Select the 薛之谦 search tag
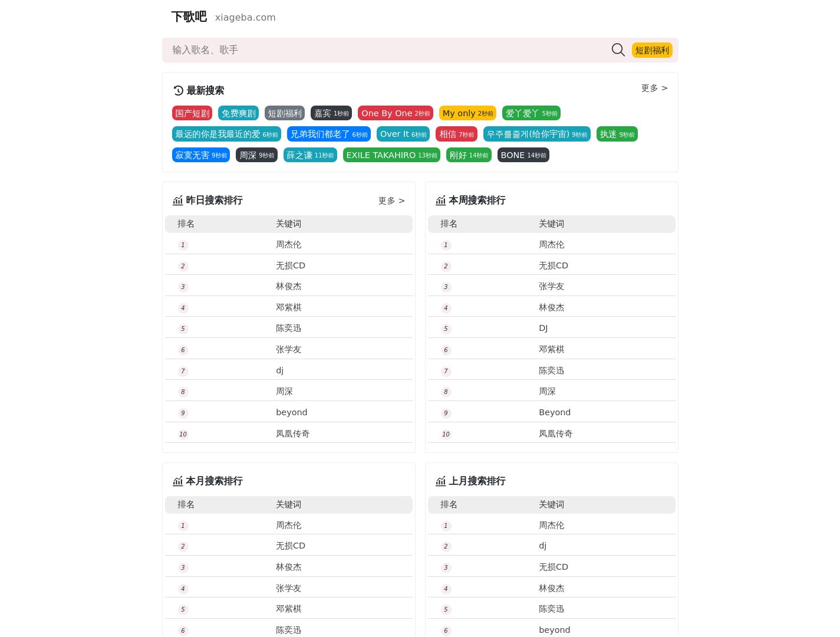The height and width of the screenshot is (637, 840). click(x=310, y=155)
